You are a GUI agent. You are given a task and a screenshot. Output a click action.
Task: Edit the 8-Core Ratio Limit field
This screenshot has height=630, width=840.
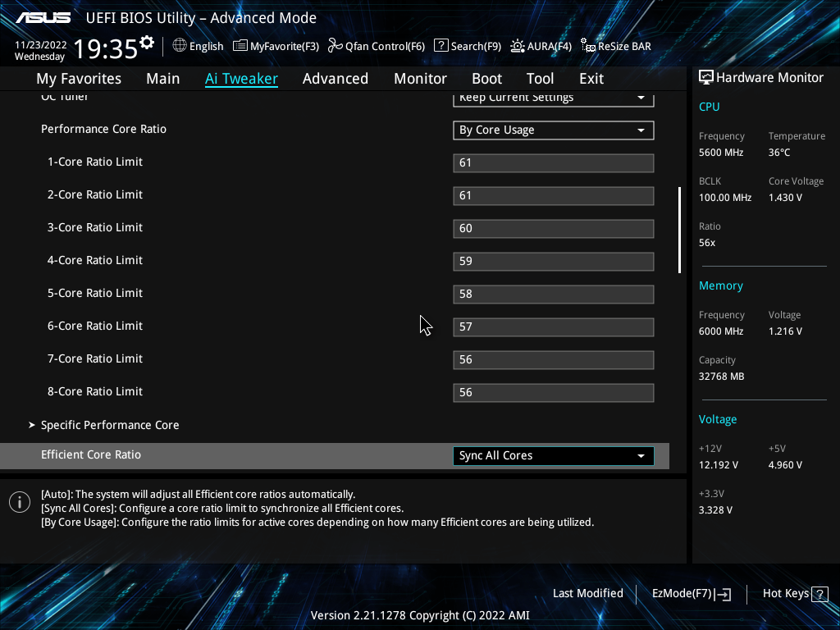click(x=554, y=393)
